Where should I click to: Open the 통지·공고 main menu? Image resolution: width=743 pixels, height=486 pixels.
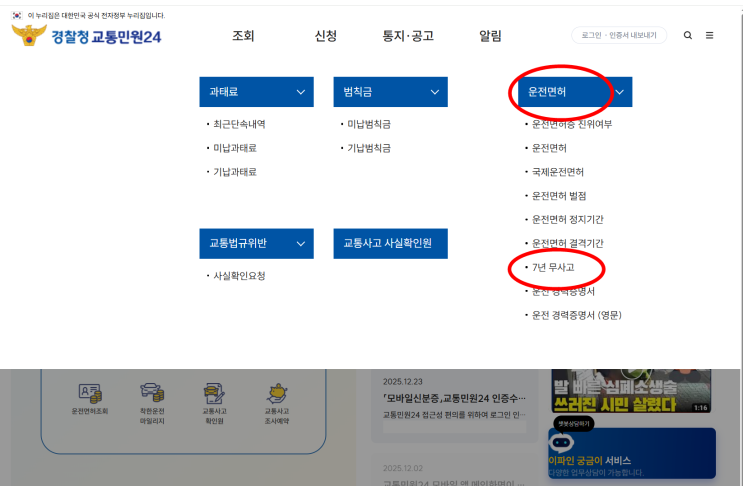[x=408, y=36]
